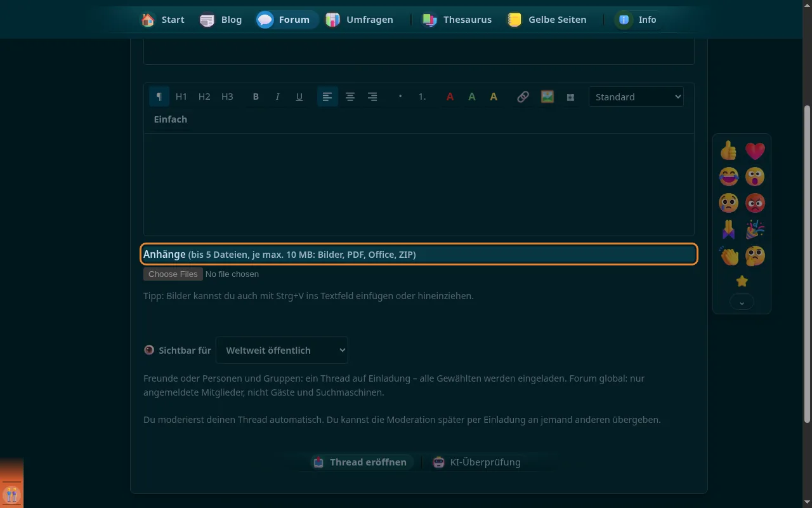Select paragraph format (¶)
The image size is (812, 508).
coord(159,97)
